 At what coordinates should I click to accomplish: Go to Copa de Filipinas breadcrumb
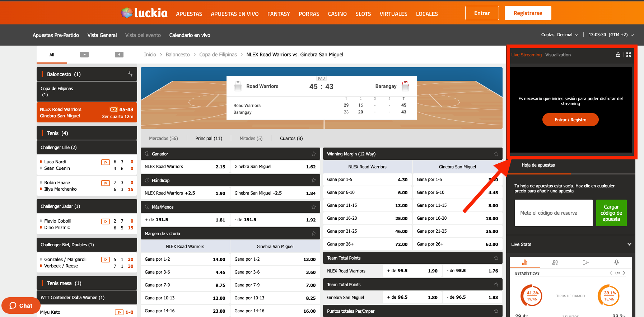coord(218,55)
